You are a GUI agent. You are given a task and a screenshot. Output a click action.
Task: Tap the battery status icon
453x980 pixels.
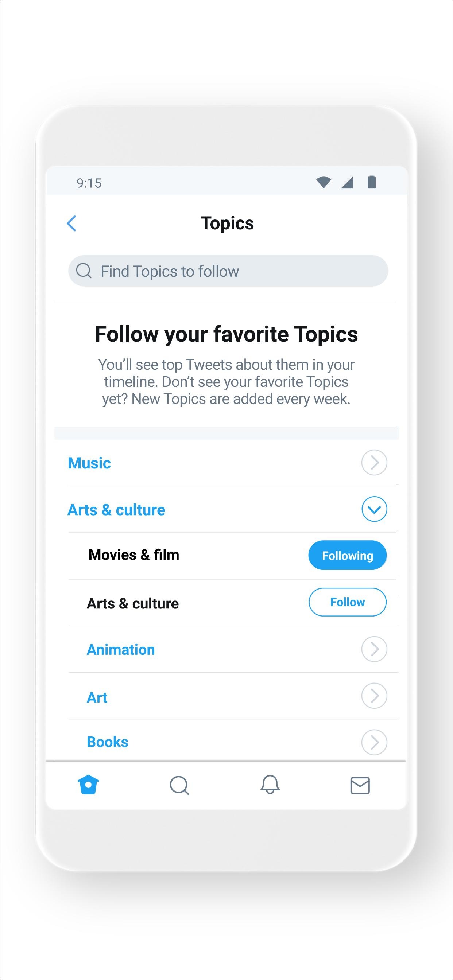372,182
